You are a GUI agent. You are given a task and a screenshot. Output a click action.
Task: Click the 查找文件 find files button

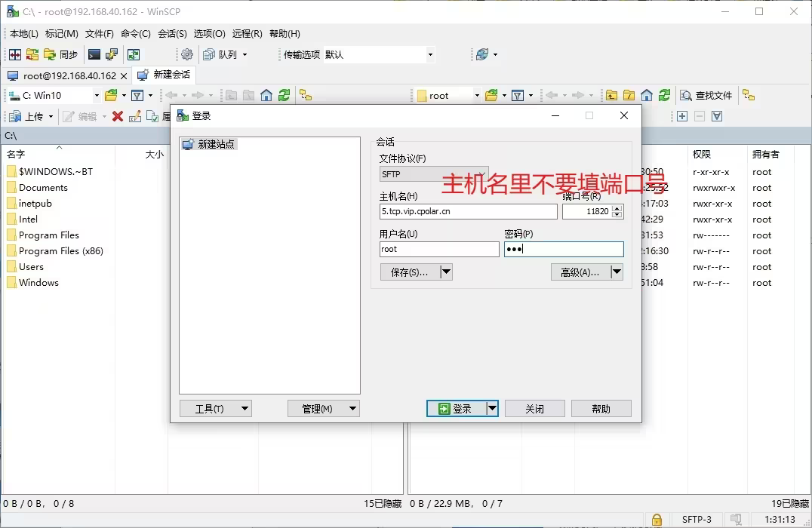point(706,95)
